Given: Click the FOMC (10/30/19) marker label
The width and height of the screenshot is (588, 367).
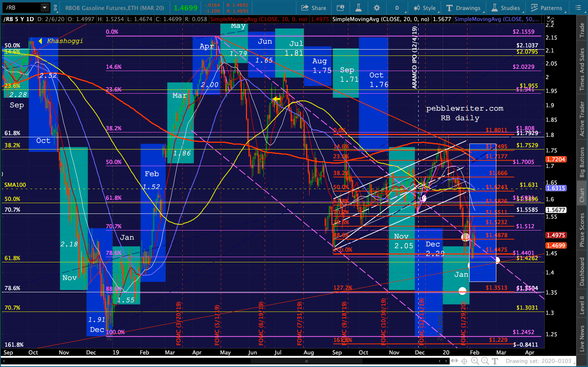Looking at the screenshot, I should (383, 322).
